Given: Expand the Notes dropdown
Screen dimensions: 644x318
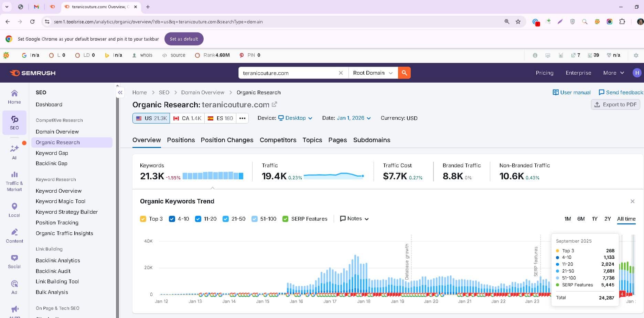Looking at the screenshot, I should [354, 219].
